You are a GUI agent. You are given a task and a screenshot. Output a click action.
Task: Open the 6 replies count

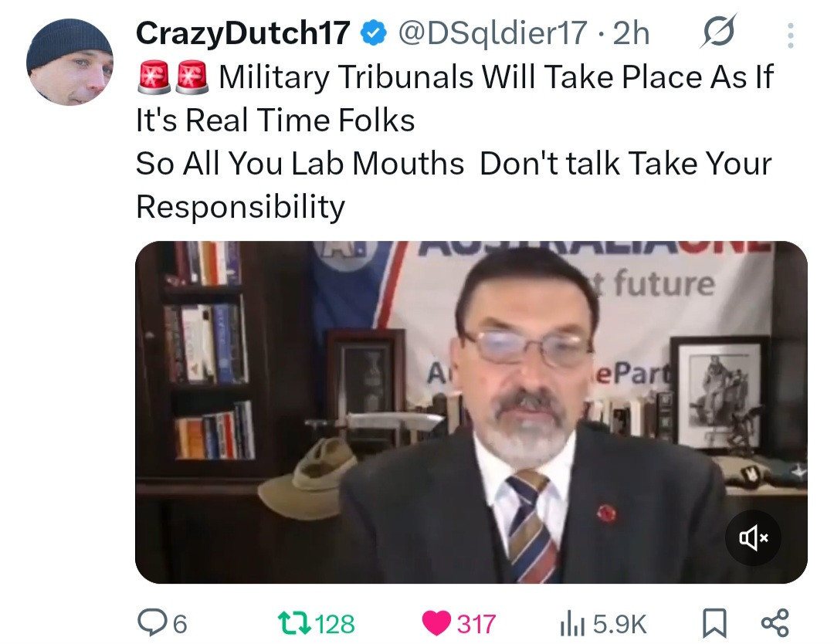[180, 624]
